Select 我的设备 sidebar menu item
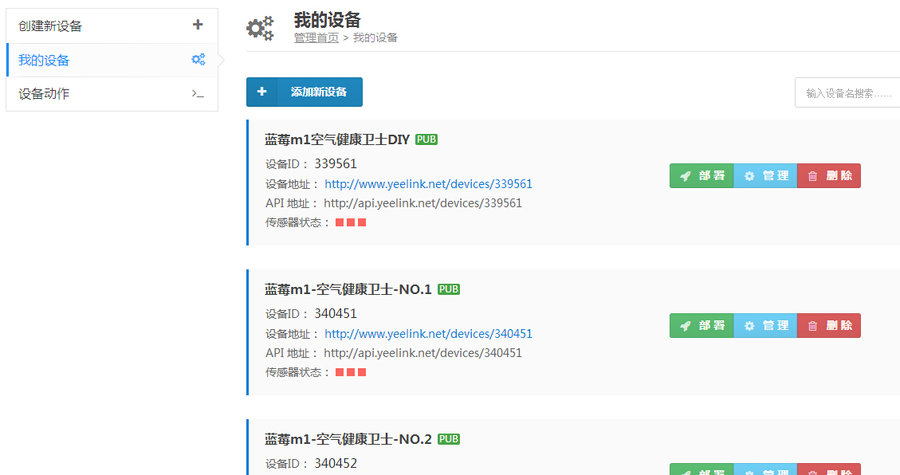Screen dimensions: 900x475 coord(44,60)
